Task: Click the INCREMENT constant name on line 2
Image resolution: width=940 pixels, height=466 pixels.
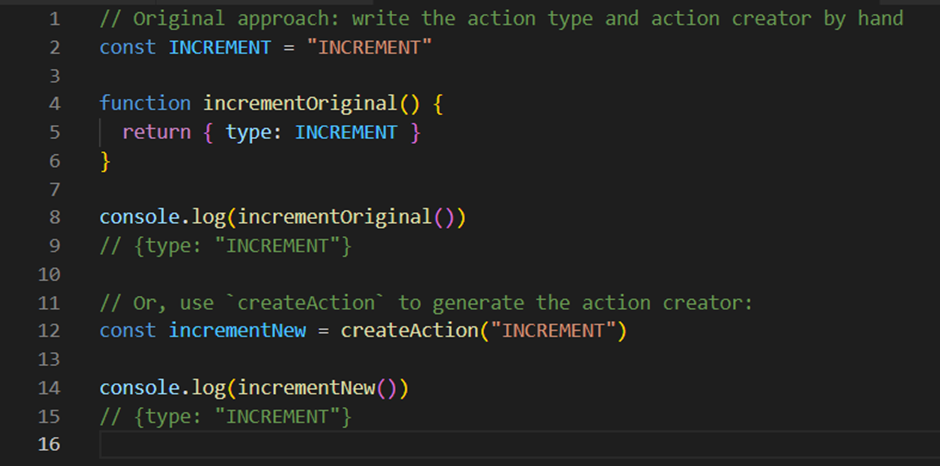Action: (x=219, y=47)
